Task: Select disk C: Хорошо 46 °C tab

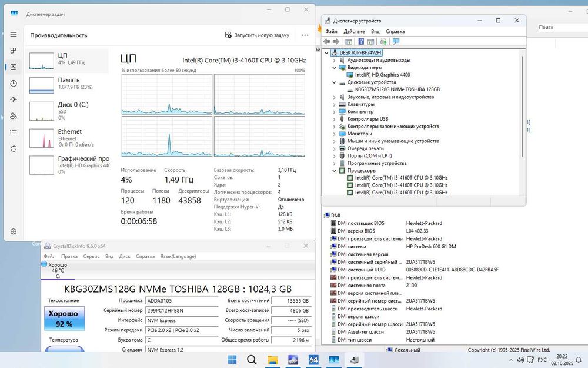Action: (x=58, y=270)
